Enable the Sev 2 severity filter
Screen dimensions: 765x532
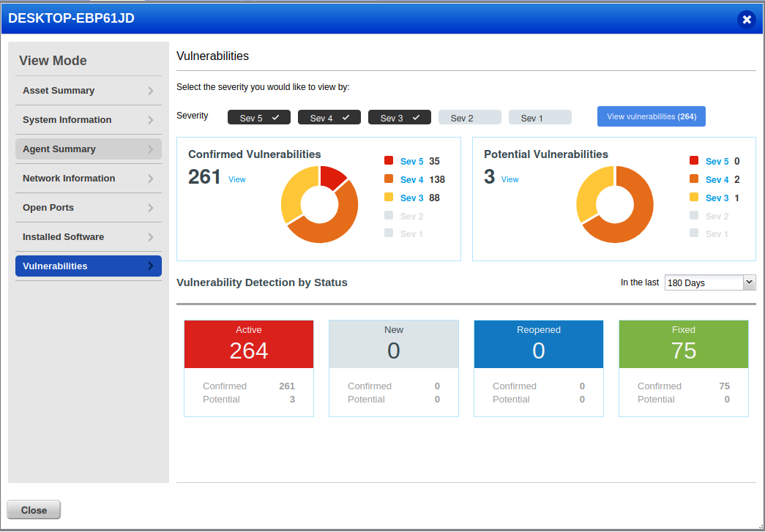click(470, 118)
